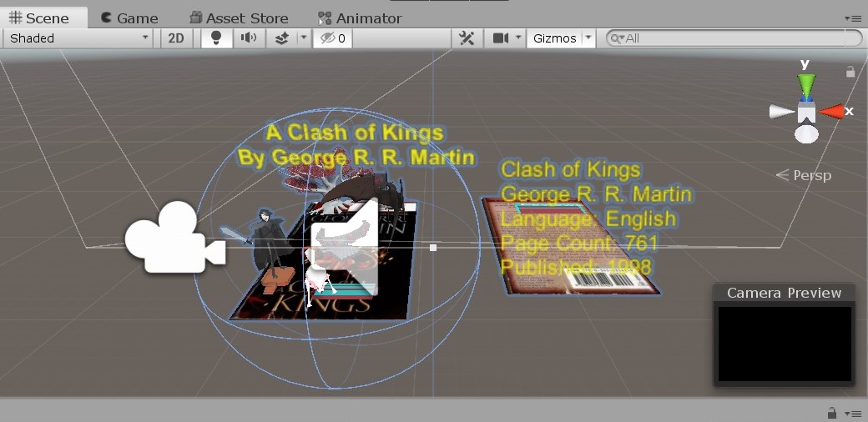Open the bottom panel options menu
This screenshot has width=868, height=422.
tap(852, 413)
